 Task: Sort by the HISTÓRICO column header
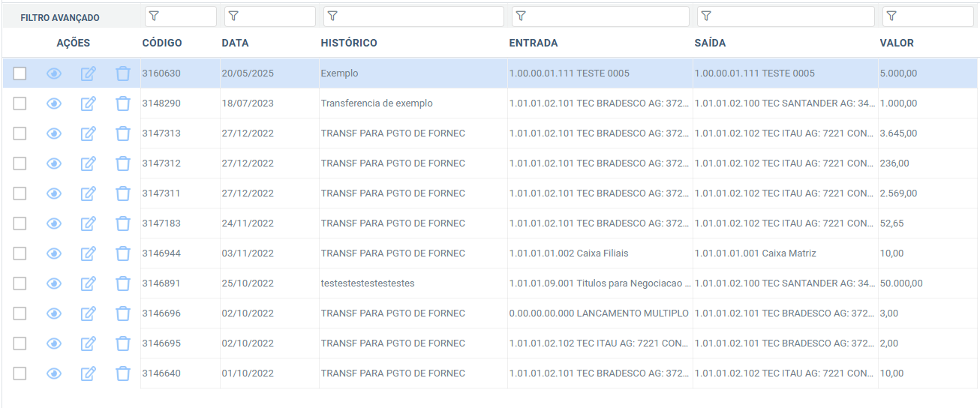point(349,43)
